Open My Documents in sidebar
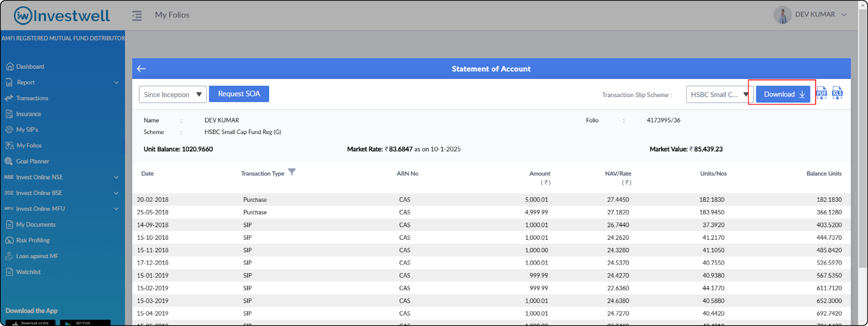Viewport: 868px width, 326px height. [x=36, y=225]
